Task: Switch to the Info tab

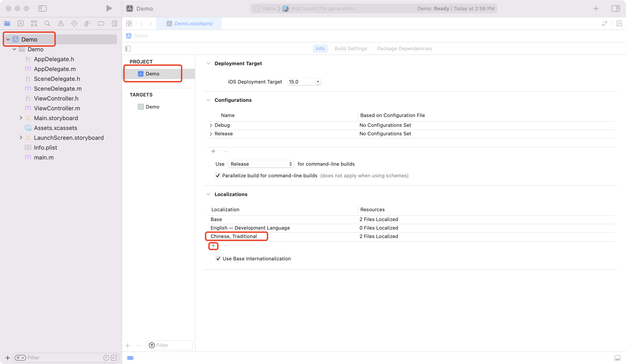Action: click(320, 49)
